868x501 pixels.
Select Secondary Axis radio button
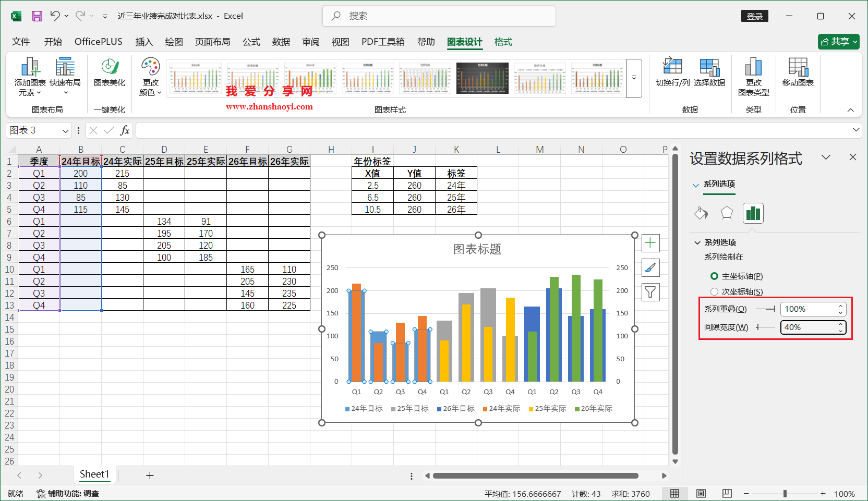[x=715, y=292]
